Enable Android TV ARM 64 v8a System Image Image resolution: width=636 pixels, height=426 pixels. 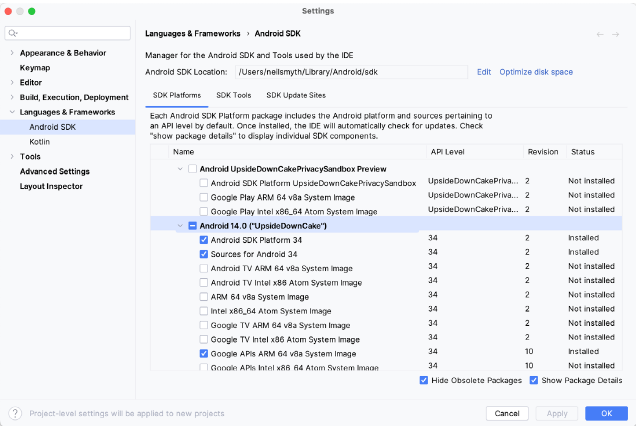click(204, 268)
